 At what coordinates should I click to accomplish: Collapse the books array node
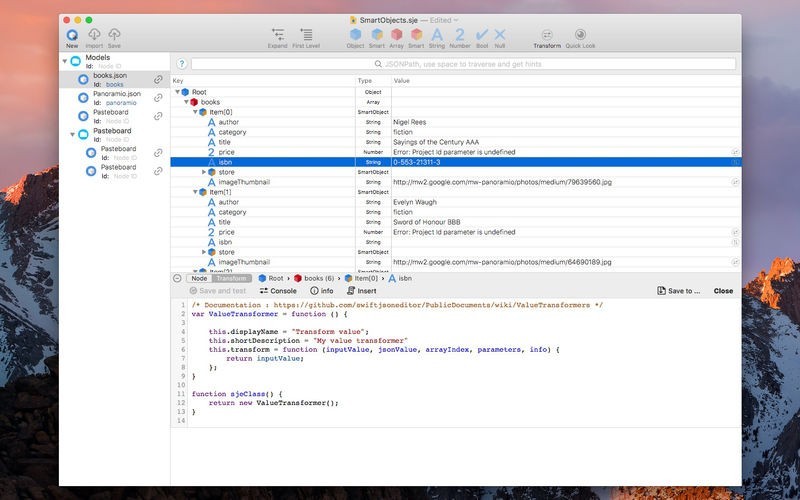coord(186,102)
